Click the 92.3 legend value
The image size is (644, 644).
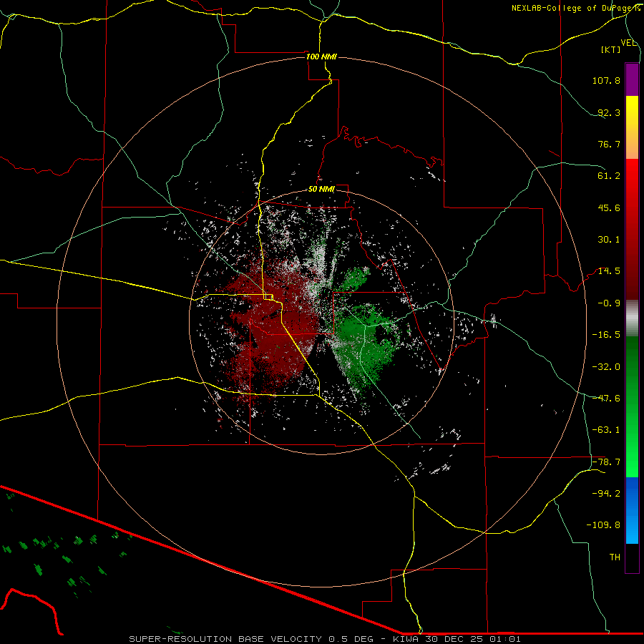pos(609,112)
